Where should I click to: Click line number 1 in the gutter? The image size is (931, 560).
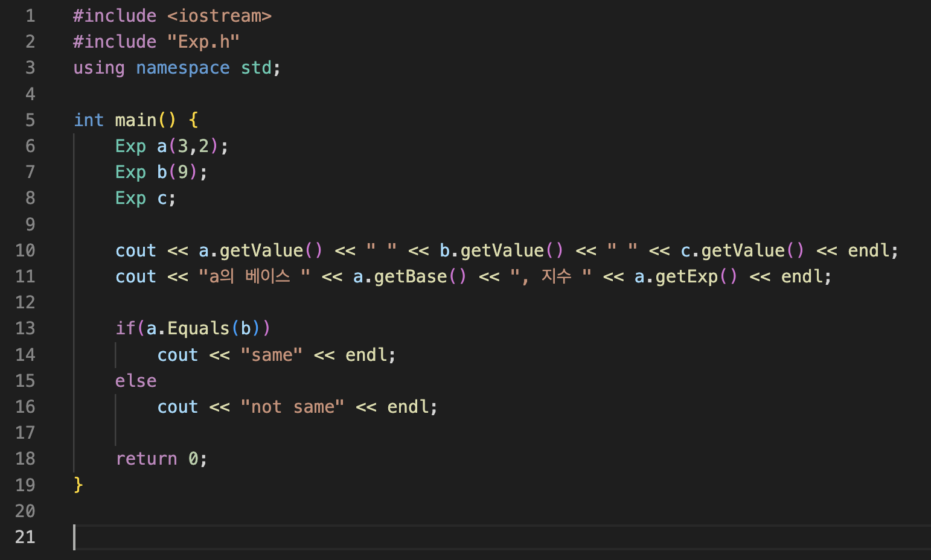click(30, 16)
